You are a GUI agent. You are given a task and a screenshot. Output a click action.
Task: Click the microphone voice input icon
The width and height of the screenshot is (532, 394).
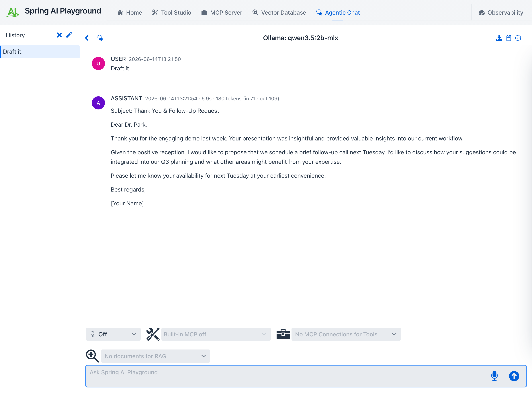click(494, 376)
